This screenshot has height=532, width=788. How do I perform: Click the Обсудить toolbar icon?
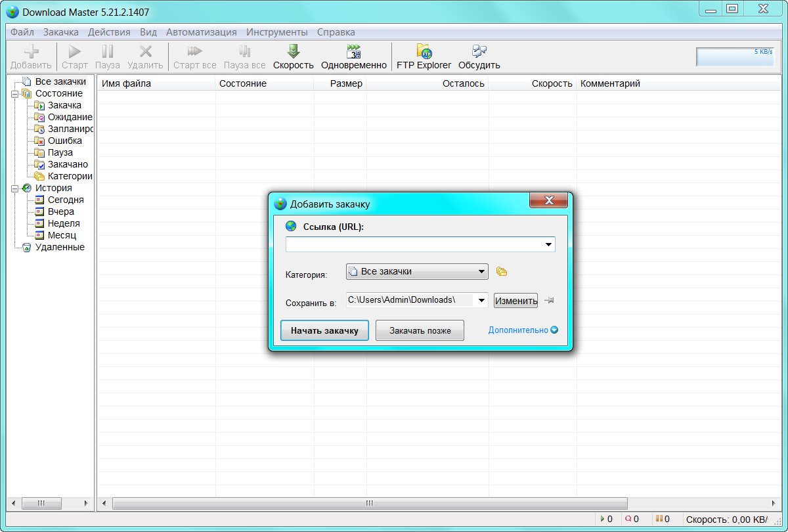479,51
